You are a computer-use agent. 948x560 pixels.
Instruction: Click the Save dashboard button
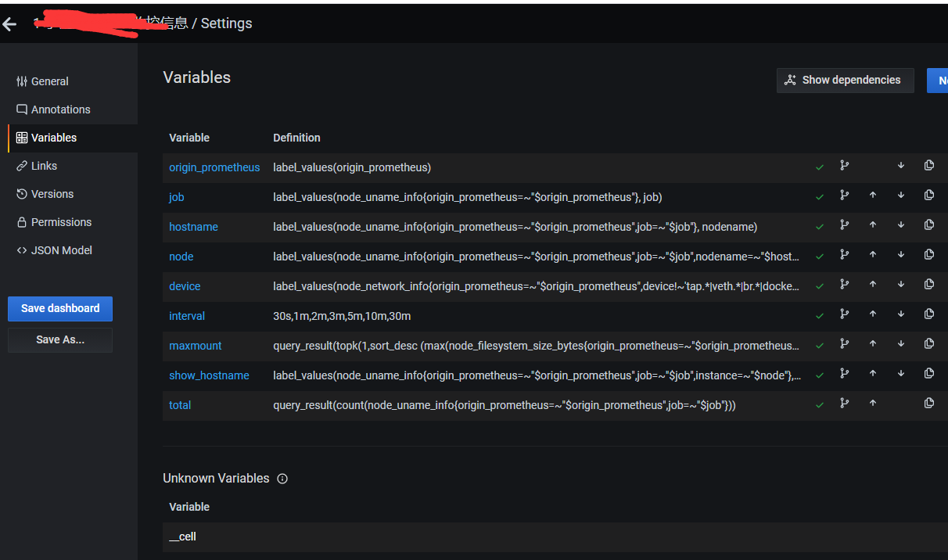coord(60,308)
